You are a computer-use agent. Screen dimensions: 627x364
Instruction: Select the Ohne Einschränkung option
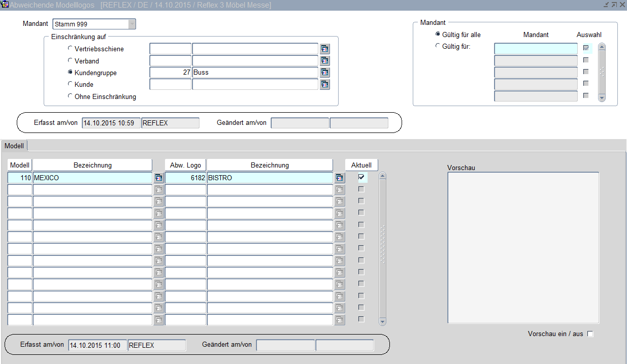(70, 96)
